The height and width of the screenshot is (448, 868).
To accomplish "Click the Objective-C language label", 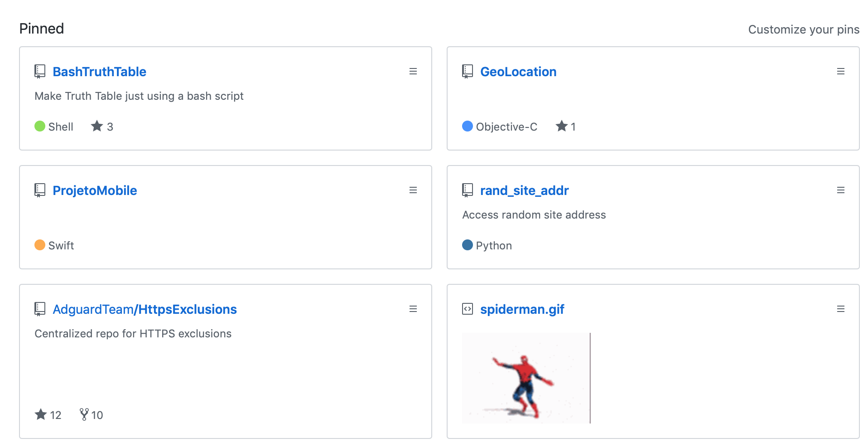I will coord(506,127).
